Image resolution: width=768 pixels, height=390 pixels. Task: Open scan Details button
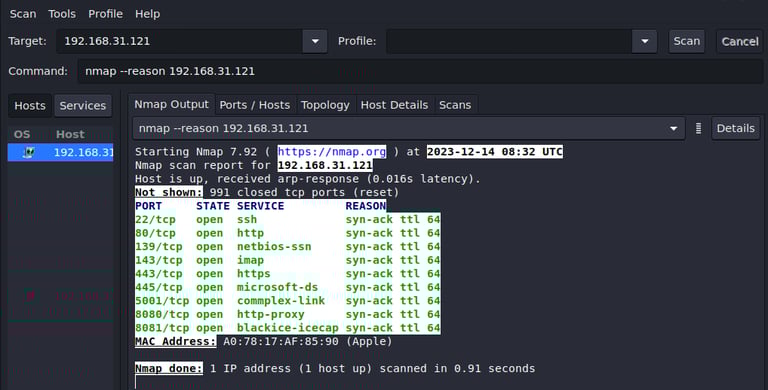(x=736, y=128)
